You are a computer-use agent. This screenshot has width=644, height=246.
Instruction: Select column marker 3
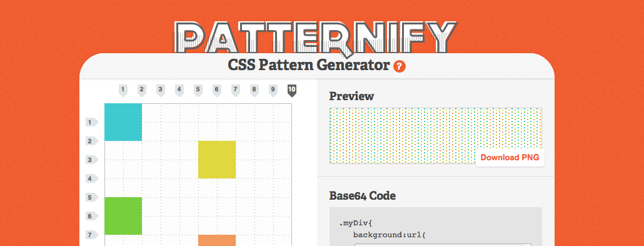(161, 91)
